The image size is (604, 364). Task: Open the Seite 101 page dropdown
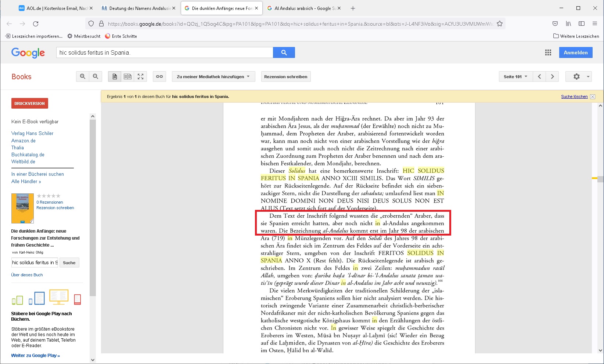pos(515,76)
